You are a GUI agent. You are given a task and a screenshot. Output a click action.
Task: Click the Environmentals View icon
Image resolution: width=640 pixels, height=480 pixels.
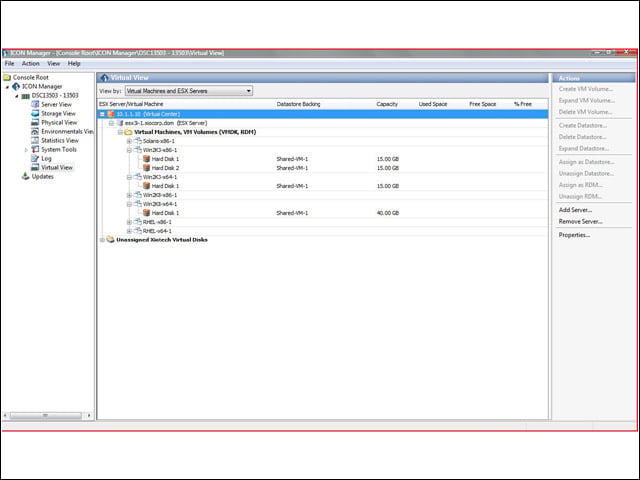click(x=35, y=131)
